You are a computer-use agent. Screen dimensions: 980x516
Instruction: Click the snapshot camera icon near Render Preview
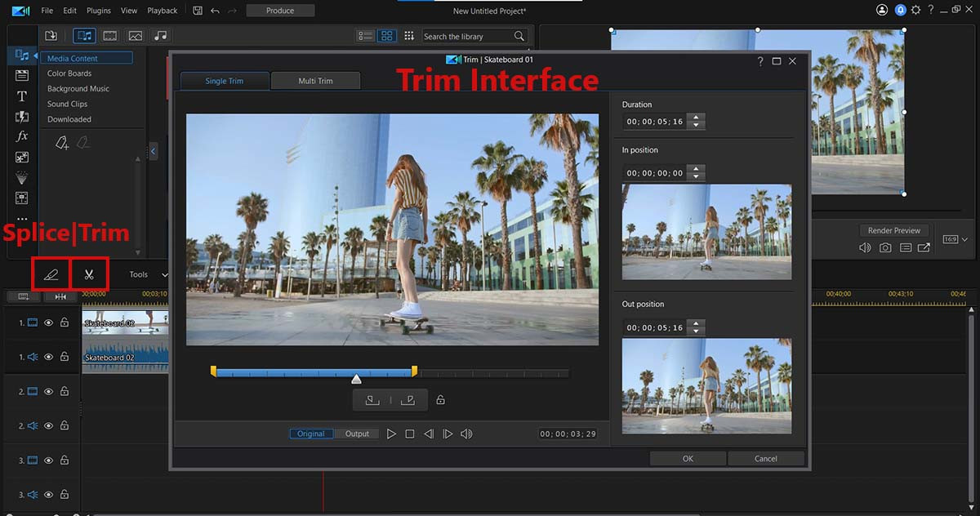885,247
